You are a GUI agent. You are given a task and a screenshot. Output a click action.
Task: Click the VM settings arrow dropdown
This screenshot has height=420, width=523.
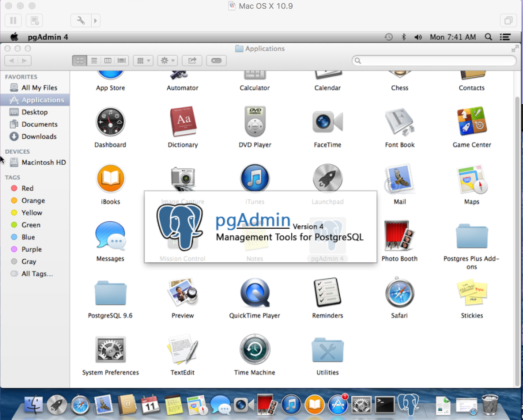tap(95, 21)
